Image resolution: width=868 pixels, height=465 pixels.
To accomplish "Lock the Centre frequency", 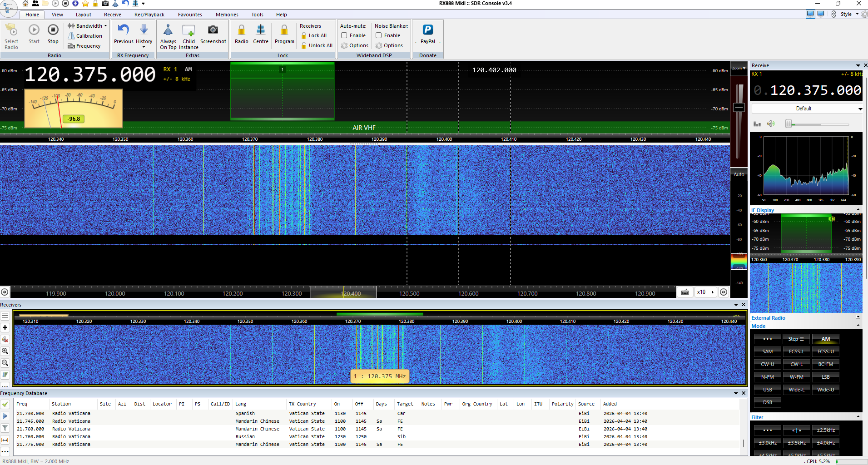I will pos(261,35).
